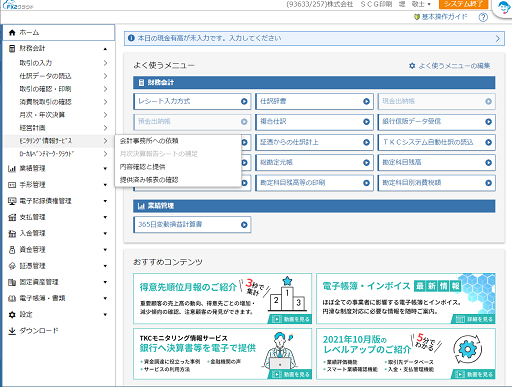The width and height of the screenshot is (512, 387).
Task: Open 証憑からの仕訳計上 button
Action: click(314, 142)
